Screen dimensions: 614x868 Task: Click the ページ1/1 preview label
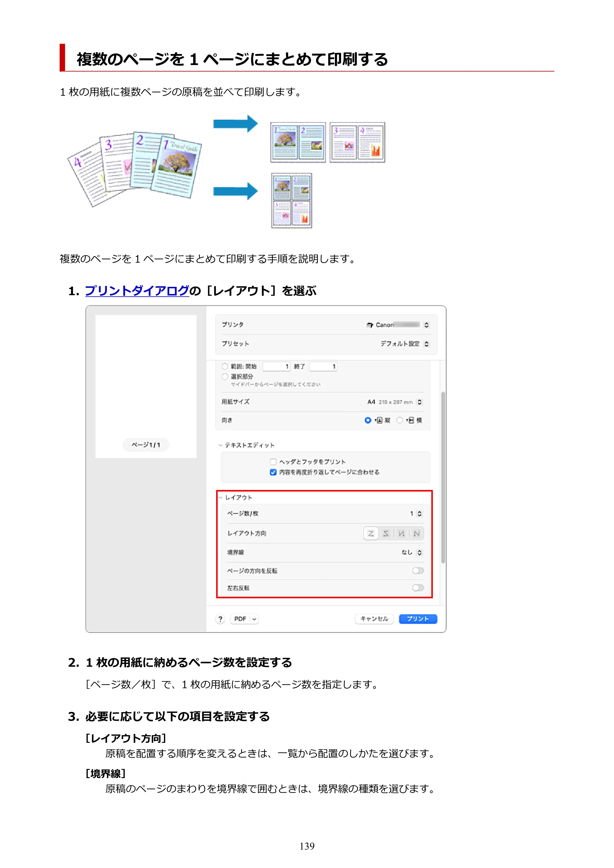(146, 445)
